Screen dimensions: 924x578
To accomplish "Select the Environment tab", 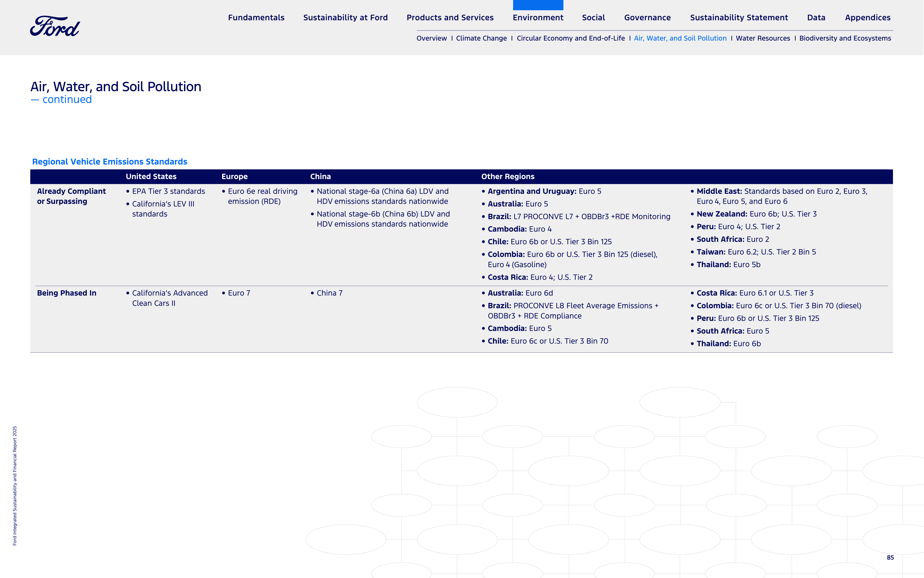I will click(x=538, y=18).
